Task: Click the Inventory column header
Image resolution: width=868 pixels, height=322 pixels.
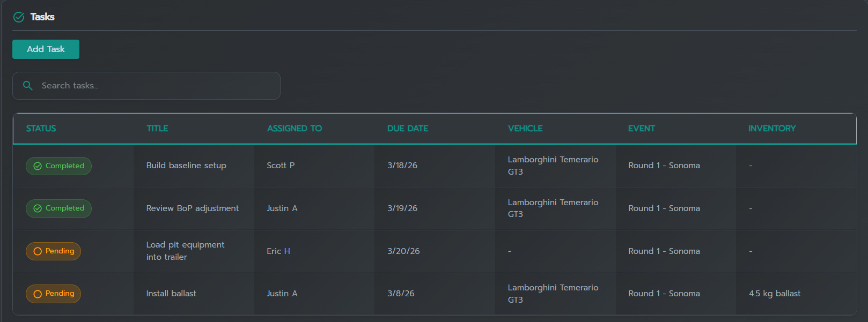Action: [772, 129]
